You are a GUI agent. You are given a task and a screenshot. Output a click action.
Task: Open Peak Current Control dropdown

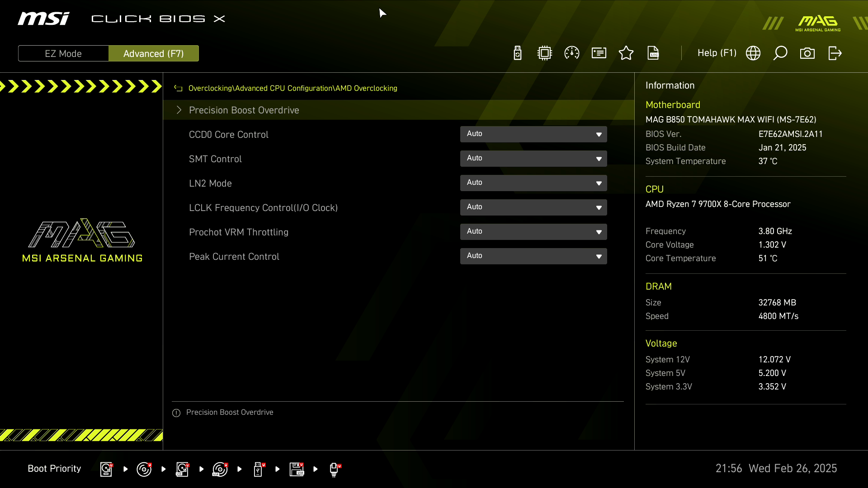tap(533, 256)
